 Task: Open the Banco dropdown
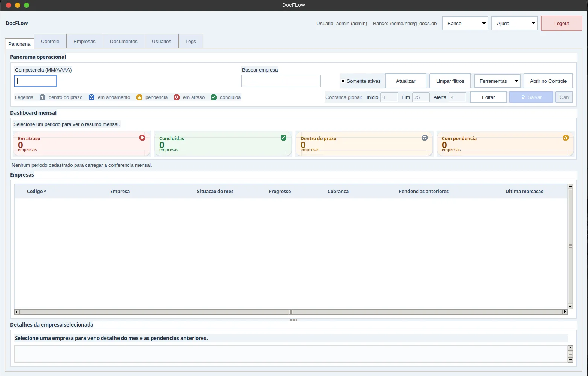coord(465,23)
